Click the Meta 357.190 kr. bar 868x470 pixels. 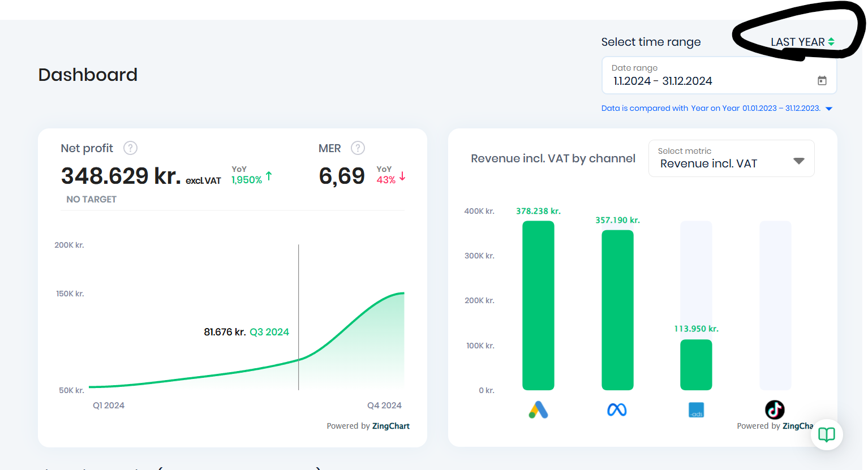[617, 310]
